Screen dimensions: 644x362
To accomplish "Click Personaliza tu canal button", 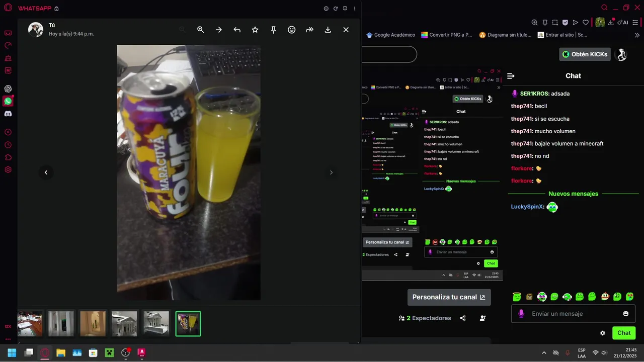I will 449,297.
